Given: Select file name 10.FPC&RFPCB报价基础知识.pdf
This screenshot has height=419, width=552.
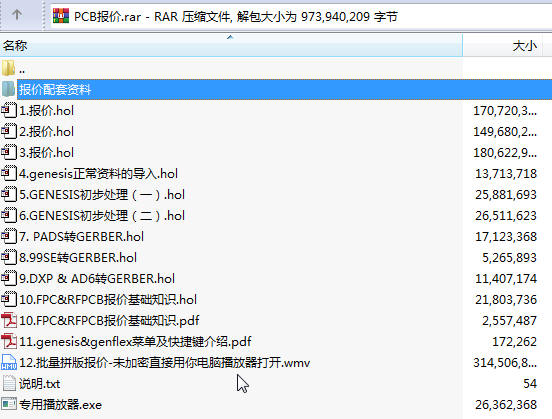Looking at the screenshot, I should 109,321.
